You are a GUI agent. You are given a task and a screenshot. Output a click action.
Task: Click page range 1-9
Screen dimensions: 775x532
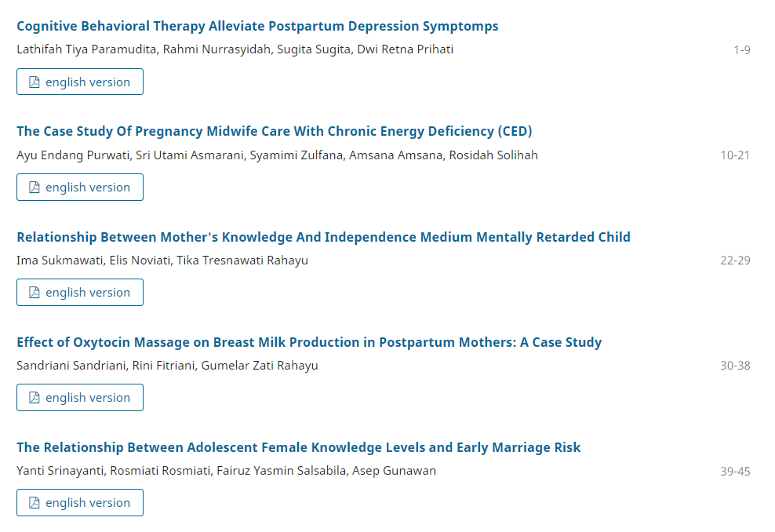click(x=742, y=50)
